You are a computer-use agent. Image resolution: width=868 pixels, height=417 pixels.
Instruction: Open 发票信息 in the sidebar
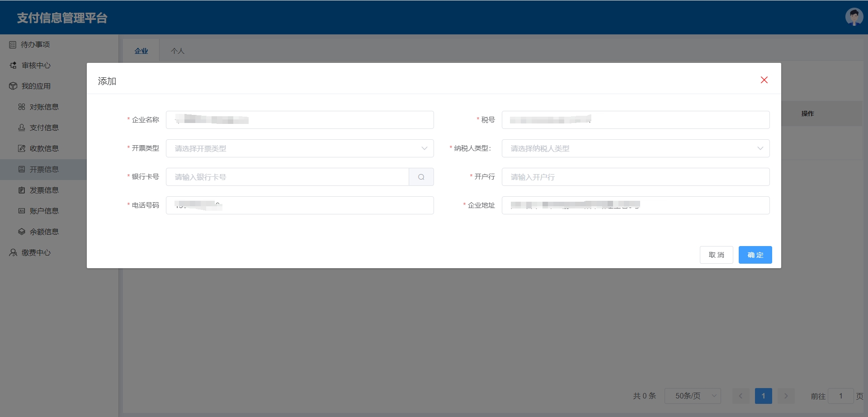point(44,190)
